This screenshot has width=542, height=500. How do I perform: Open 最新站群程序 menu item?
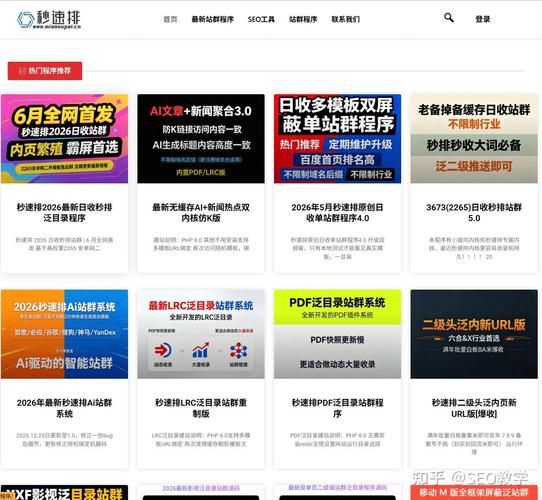point(213,19)
